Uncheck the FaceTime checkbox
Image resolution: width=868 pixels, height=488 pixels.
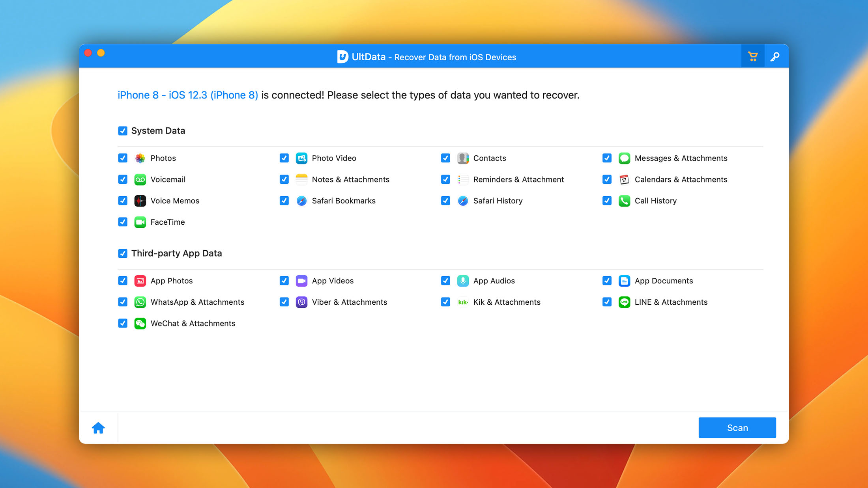point(123,222)
